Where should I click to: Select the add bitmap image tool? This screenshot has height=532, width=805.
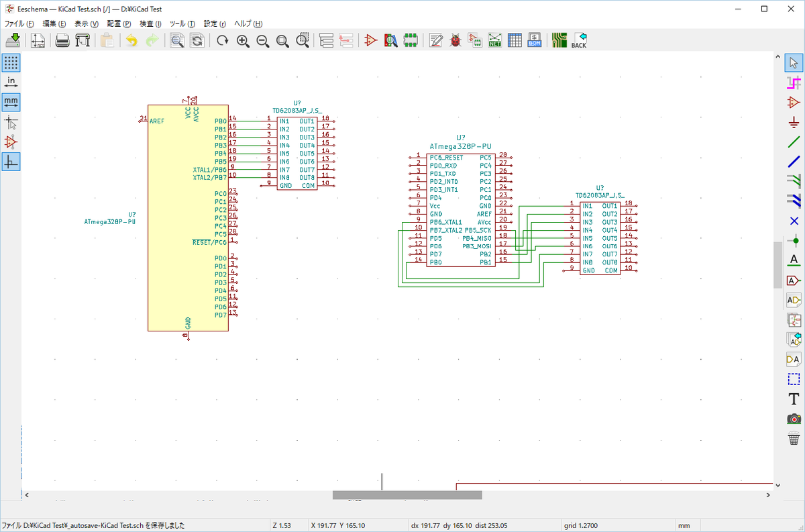(794, 419)
